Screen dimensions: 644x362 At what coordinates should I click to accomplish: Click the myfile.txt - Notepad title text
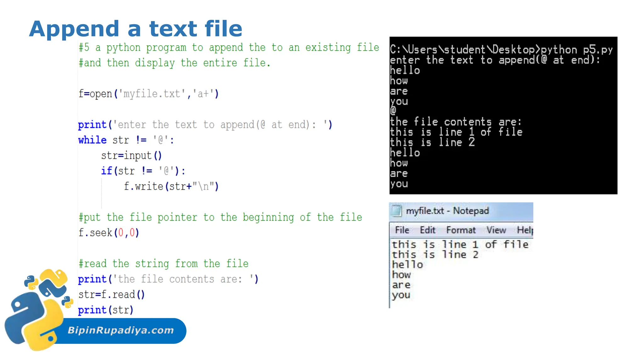[447, 211]
